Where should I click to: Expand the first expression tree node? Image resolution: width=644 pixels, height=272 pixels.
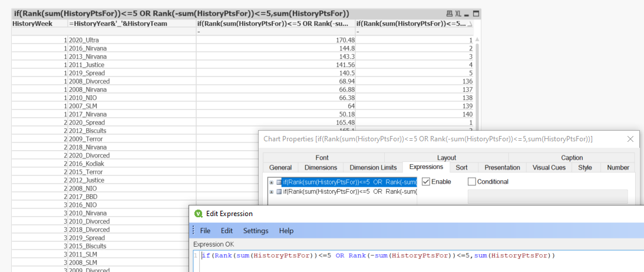[x=271, y=182]
